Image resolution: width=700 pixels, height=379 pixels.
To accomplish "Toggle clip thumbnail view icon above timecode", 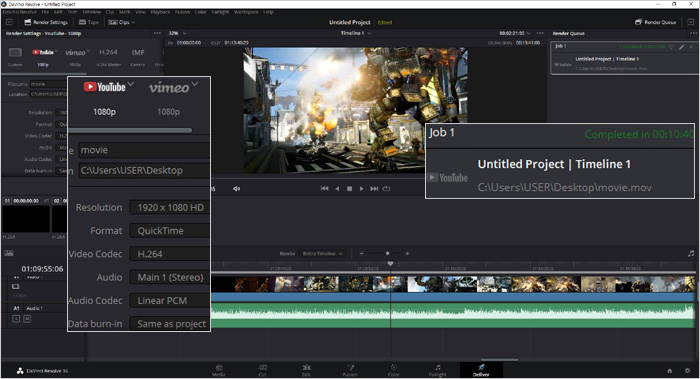I will click(9, 253).
